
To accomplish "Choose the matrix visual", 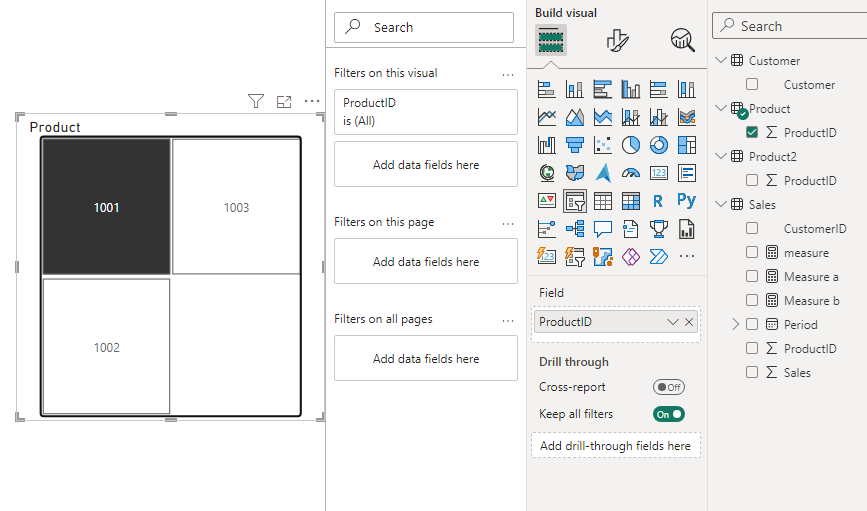I will [x=631, y=201].
